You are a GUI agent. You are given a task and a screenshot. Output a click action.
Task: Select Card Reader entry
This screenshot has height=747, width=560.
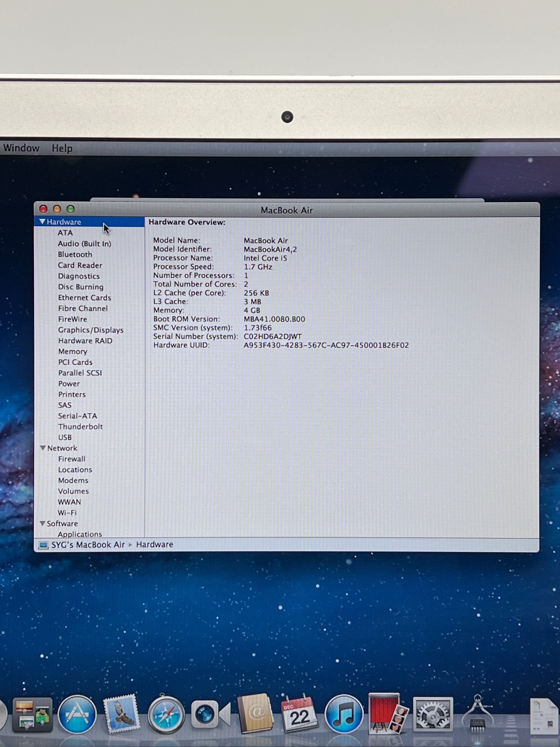[80, 265]
